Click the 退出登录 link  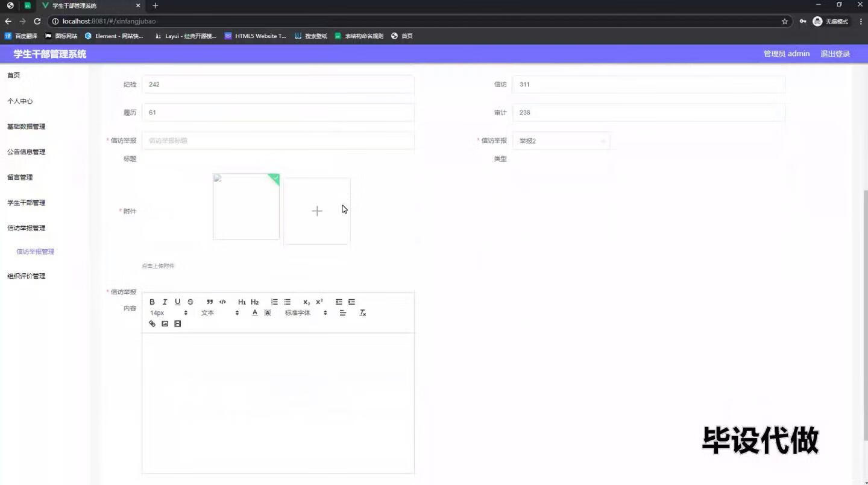[x=835, y=54]
